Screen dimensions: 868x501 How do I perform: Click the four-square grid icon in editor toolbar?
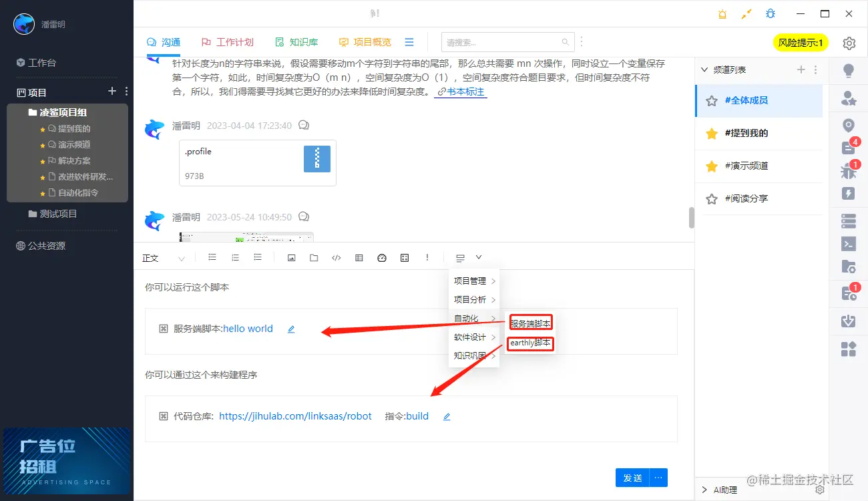click(x=405, y=258)
